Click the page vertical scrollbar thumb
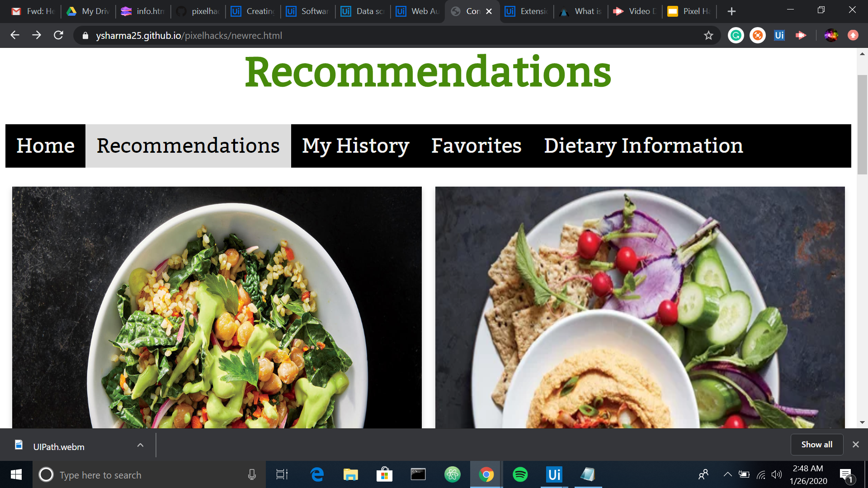The width and height of the screenshot is (868, 488). (862, 124)
